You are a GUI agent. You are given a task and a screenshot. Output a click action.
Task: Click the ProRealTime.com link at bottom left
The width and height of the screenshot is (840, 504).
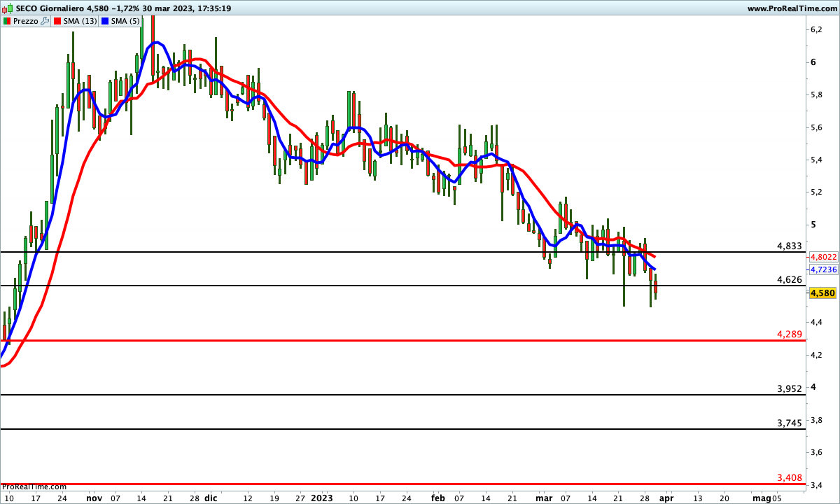[34, 486]
